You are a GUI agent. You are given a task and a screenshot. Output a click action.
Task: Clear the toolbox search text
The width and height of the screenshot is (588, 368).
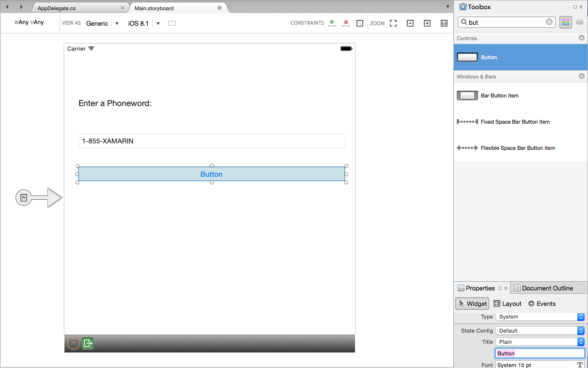(549, 22)
